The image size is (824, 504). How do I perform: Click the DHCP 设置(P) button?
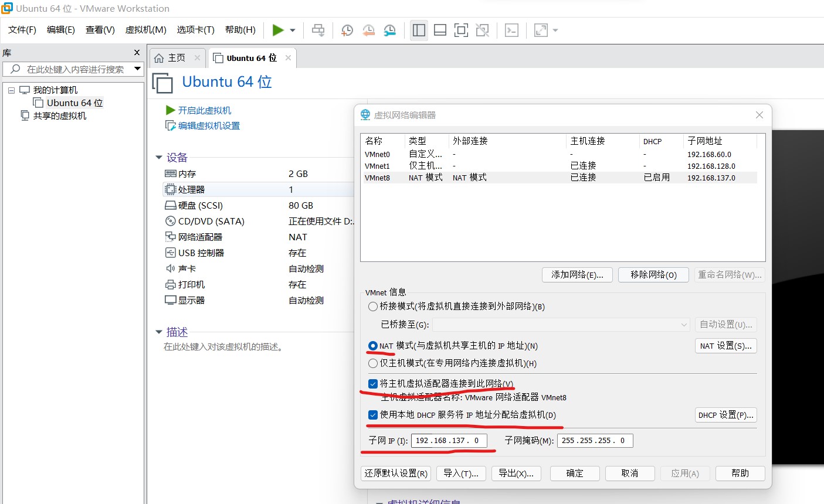(x=725, y=415)
